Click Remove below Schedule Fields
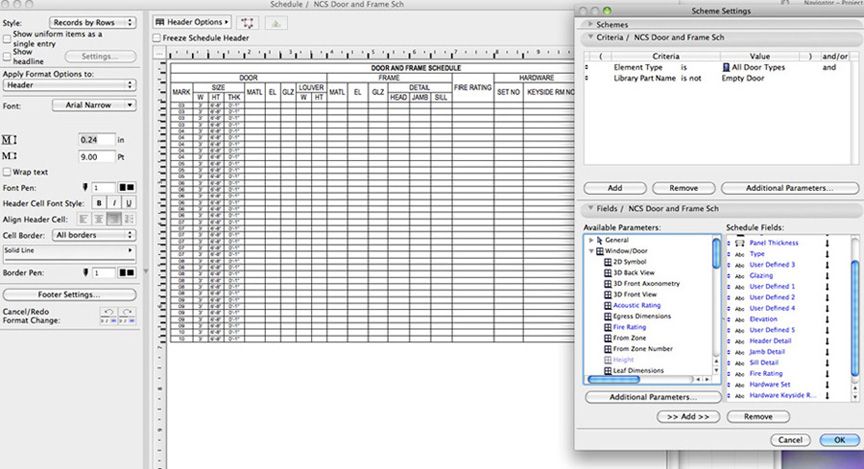864x469 pixels. [x=758, y=417]
